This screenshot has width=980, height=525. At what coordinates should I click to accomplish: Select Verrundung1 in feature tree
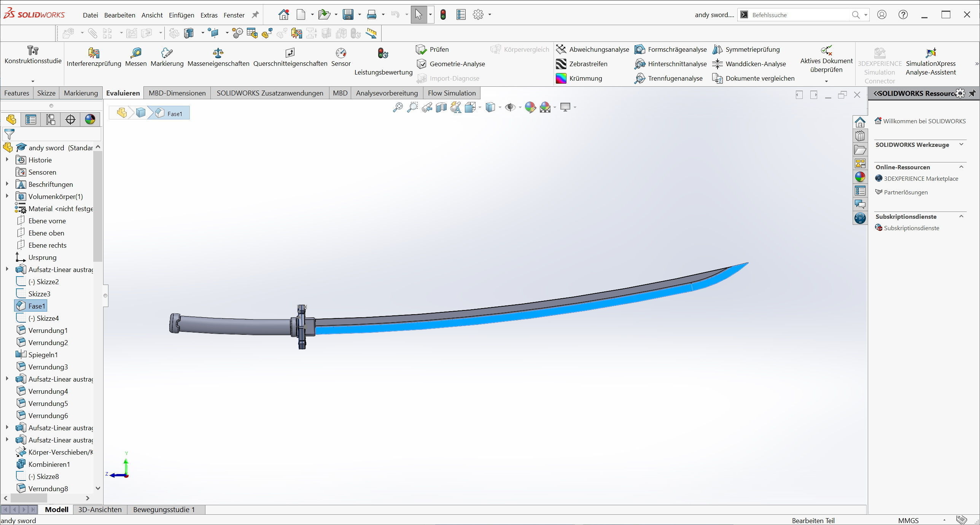pos(48,330)
